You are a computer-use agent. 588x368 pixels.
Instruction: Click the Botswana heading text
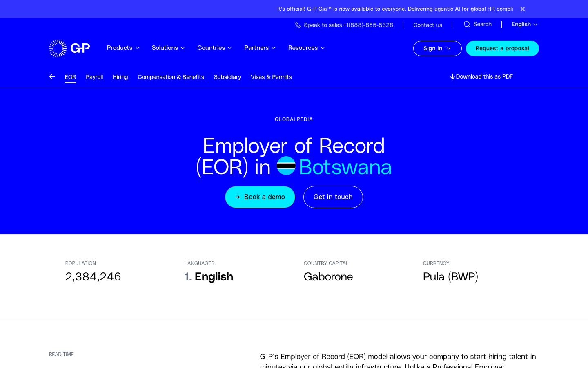[345, 167]
